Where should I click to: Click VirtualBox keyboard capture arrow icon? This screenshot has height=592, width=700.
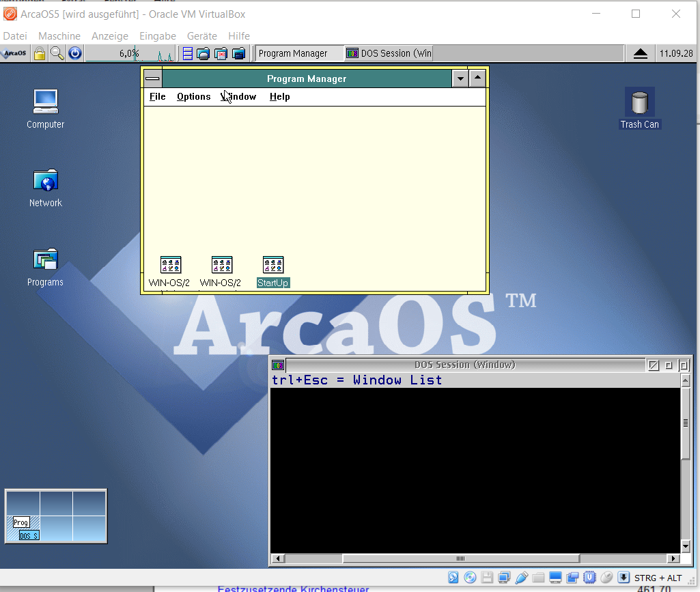click(624, 577)
